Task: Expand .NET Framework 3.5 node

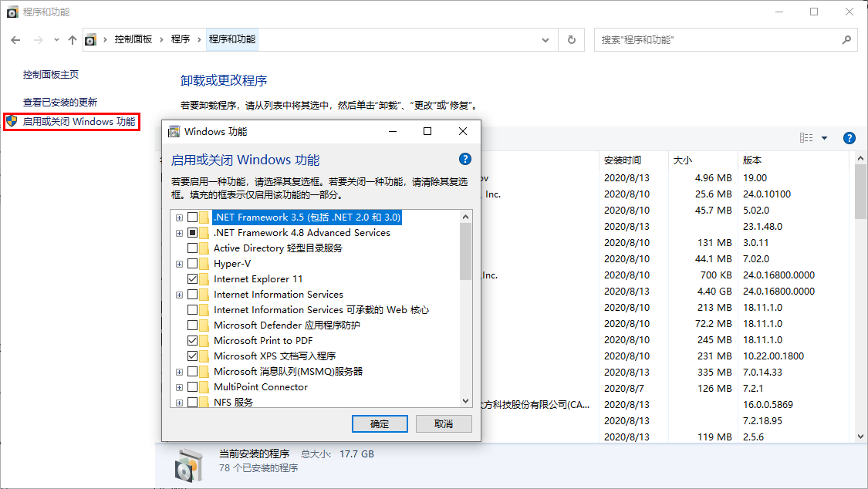Action: (x=179, y=218)
